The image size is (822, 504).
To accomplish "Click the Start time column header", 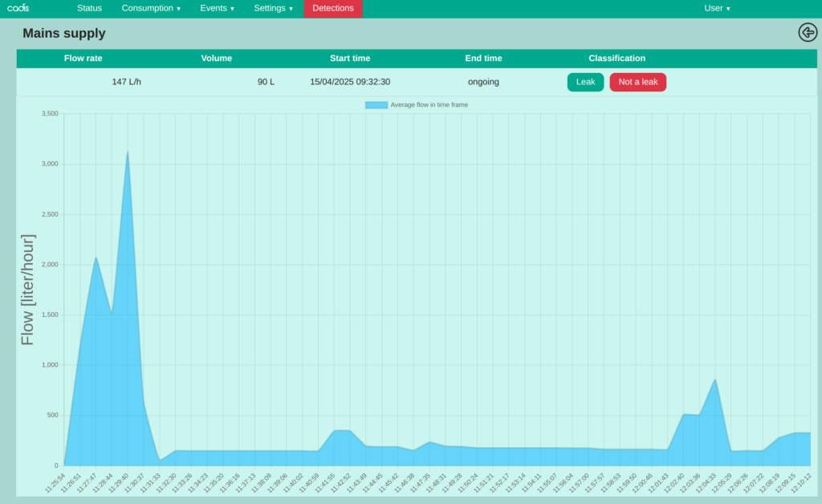I will 350,58.
